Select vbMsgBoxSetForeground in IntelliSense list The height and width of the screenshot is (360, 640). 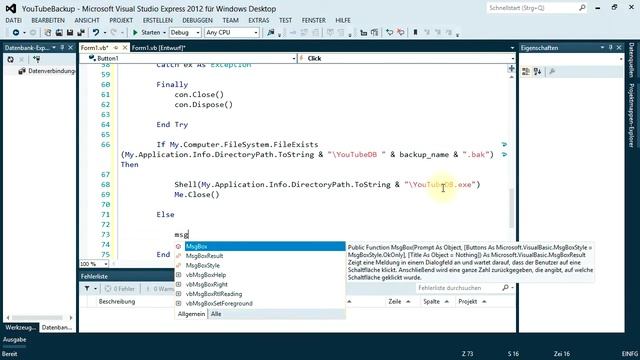(x=260, y=303)
